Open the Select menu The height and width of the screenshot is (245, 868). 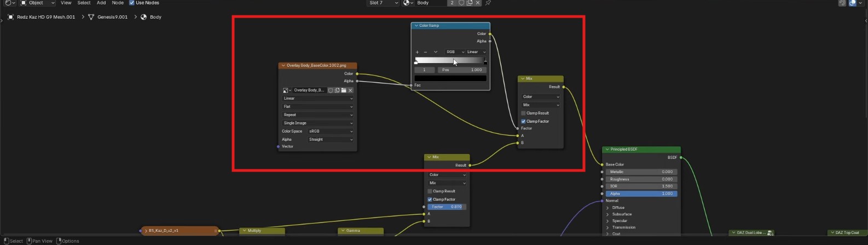click(x=84, y=3)
